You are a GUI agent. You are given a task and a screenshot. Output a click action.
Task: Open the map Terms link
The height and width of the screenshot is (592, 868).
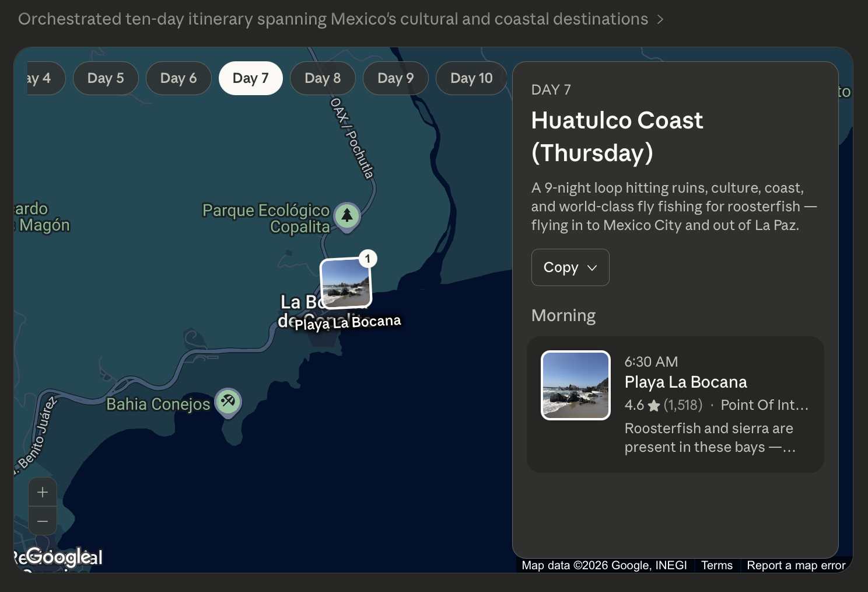click(716, 565)
